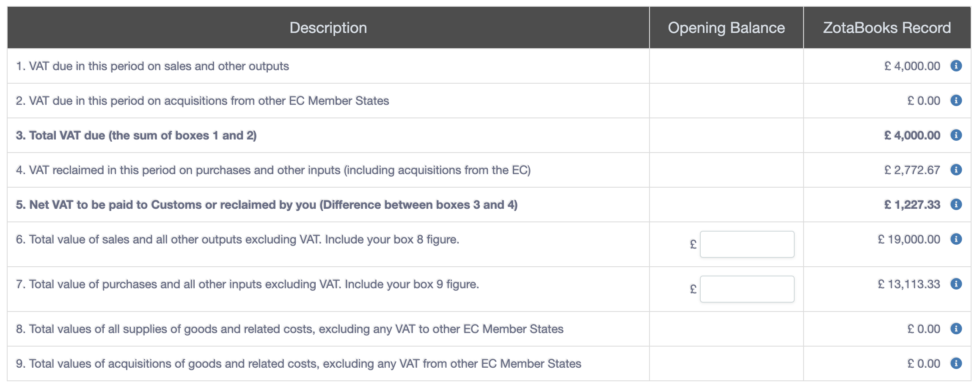This screenshot has width=980, height=388.
Task: Open info icon for Total VAT due row
Action: 956,135
